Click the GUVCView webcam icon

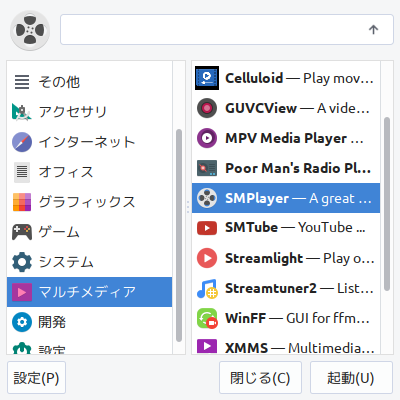point(207,108)
